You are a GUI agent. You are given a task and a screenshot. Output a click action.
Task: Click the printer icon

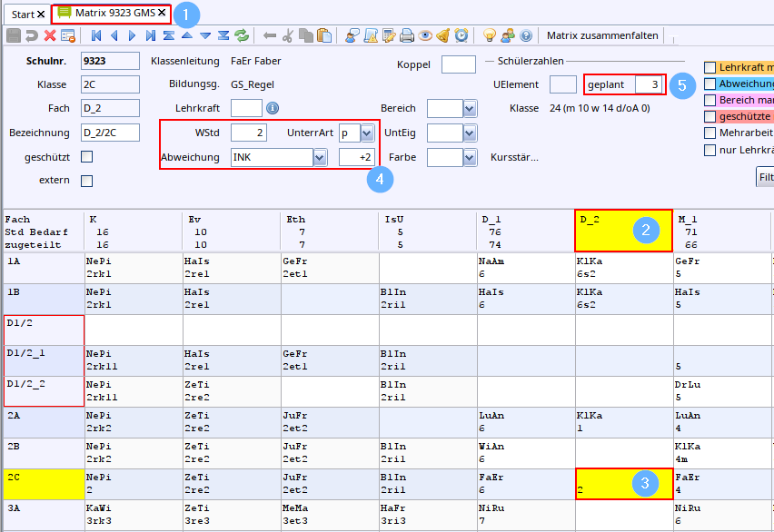[408, 36]
